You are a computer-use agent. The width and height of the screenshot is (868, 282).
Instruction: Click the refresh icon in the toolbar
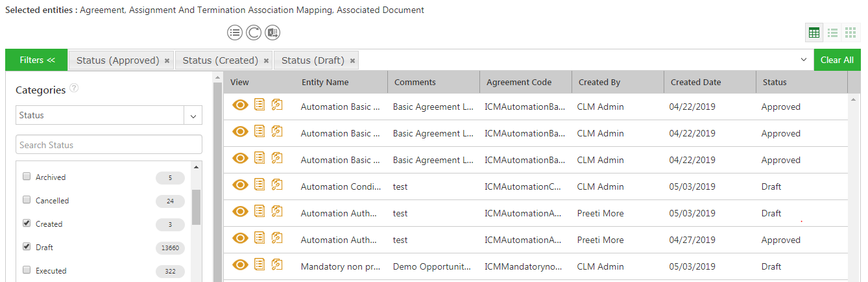pos(254,32)
